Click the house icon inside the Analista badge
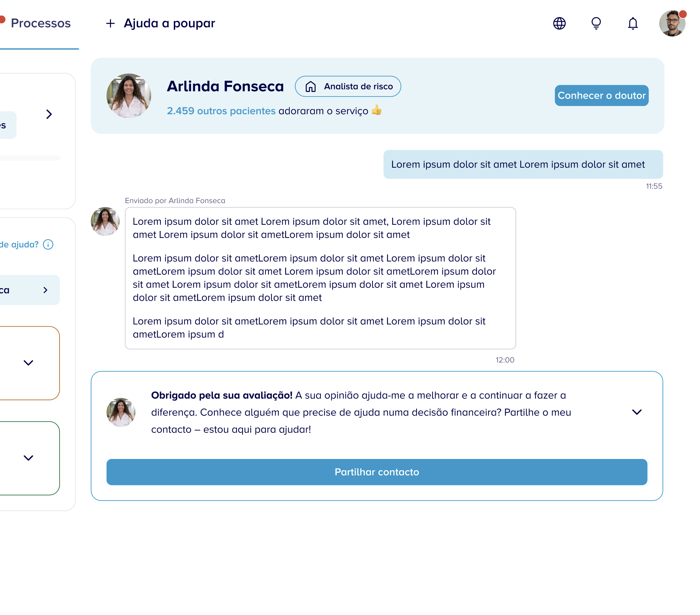Viewport: 700px width, 615px height. (x=312, y=86)
